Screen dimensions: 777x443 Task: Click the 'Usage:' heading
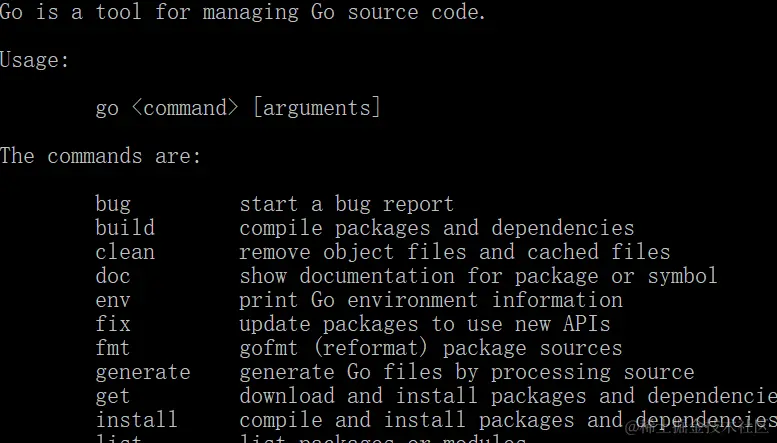(x=34, y=60)
